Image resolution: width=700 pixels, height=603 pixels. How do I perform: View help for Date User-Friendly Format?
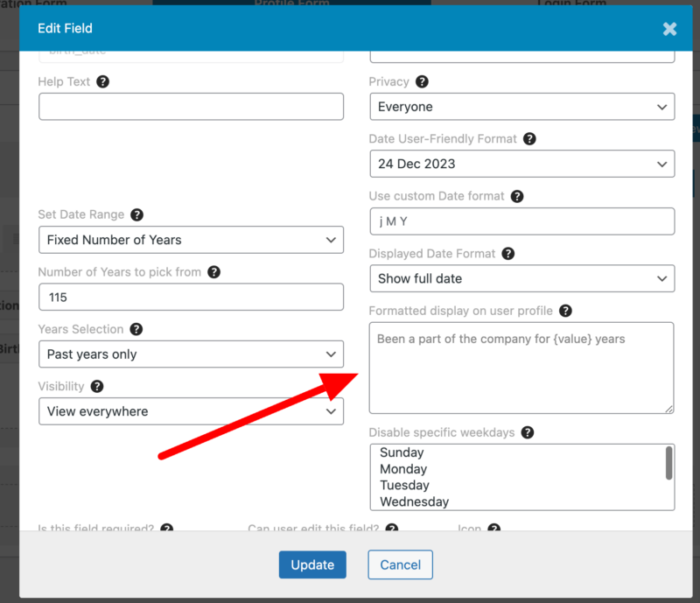click(529, 138)
